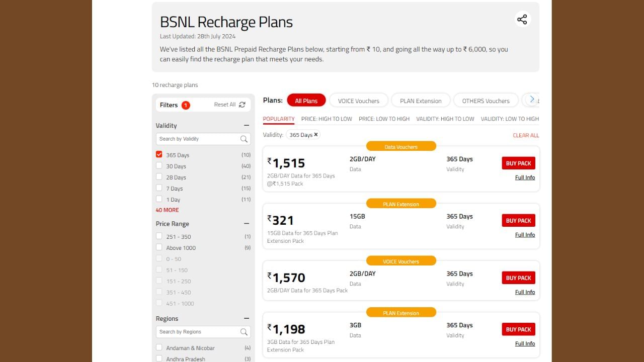This screenshot has width=644, height=362.
Task: Click the Reset All refresh icon
Action: click(x=242, y=105)
